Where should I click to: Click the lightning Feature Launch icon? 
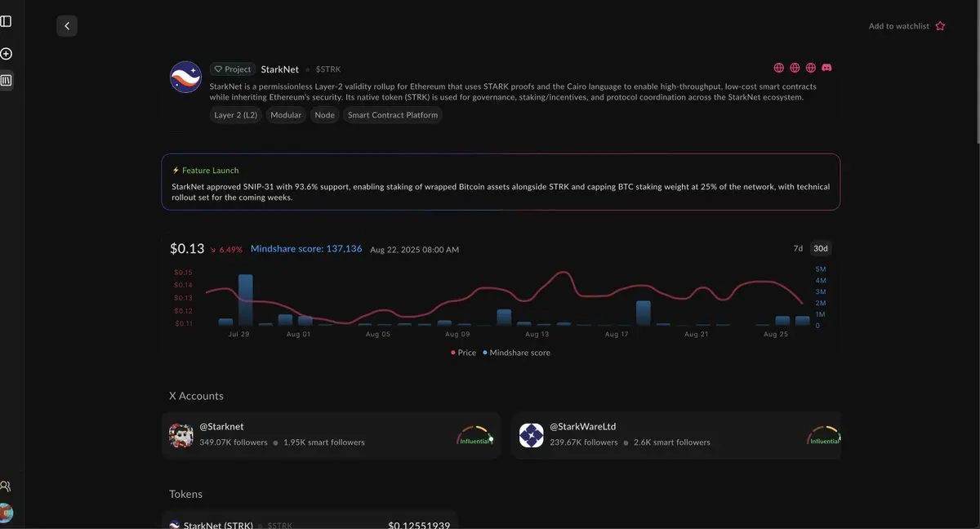click(x=176, y=171)
